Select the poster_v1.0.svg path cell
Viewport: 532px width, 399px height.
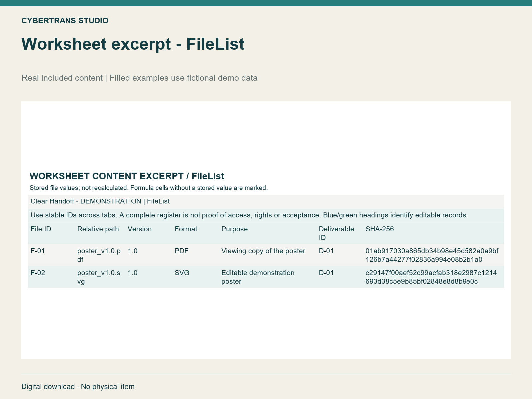point(99,277)
